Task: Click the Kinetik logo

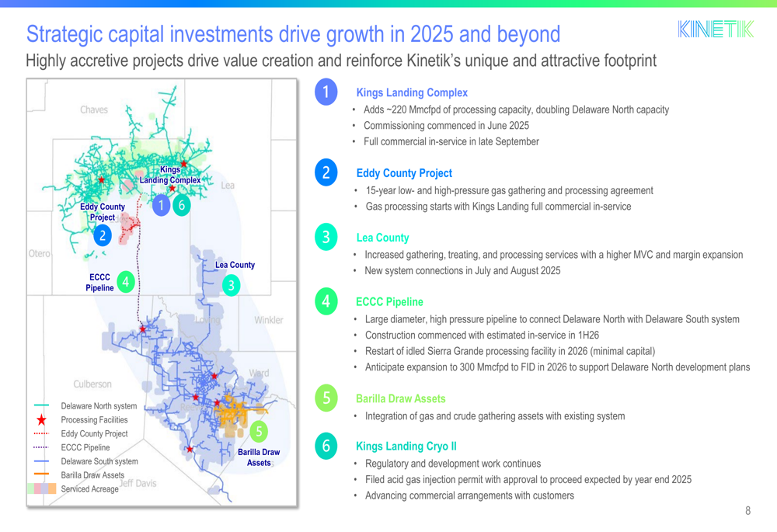Action: [x=716, y=30]
